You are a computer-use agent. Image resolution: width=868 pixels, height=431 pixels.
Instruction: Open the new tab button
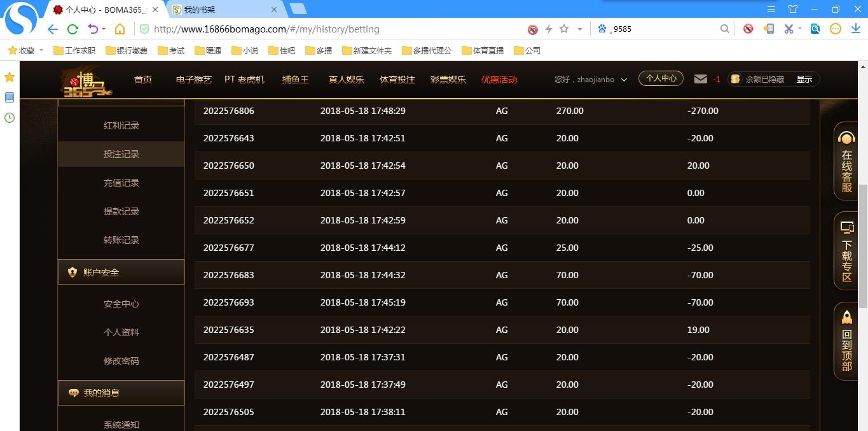coord(298,9)
